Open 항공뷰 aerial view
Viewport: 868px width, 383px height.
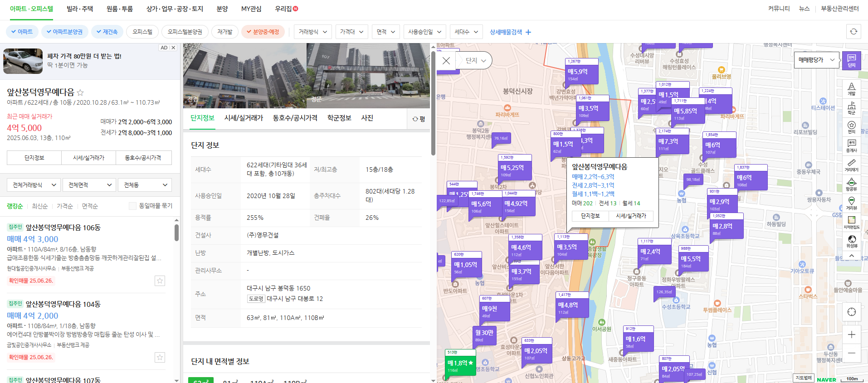(x=851, y=184)
